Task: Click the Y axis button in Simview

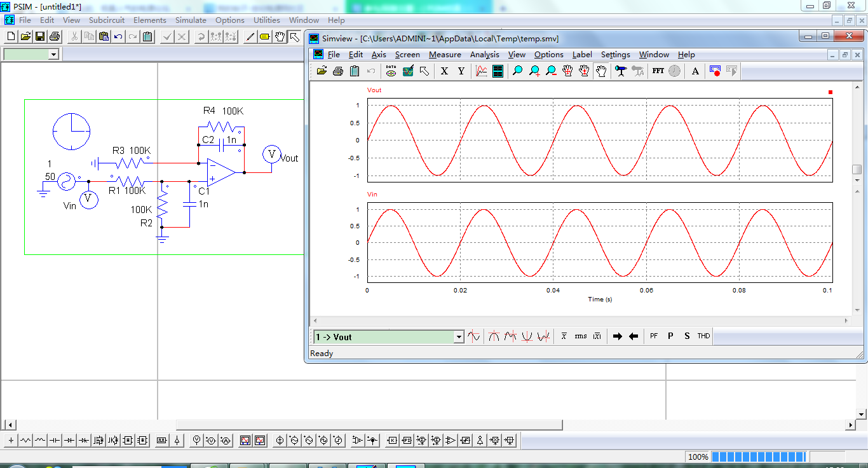Action: 461,71
